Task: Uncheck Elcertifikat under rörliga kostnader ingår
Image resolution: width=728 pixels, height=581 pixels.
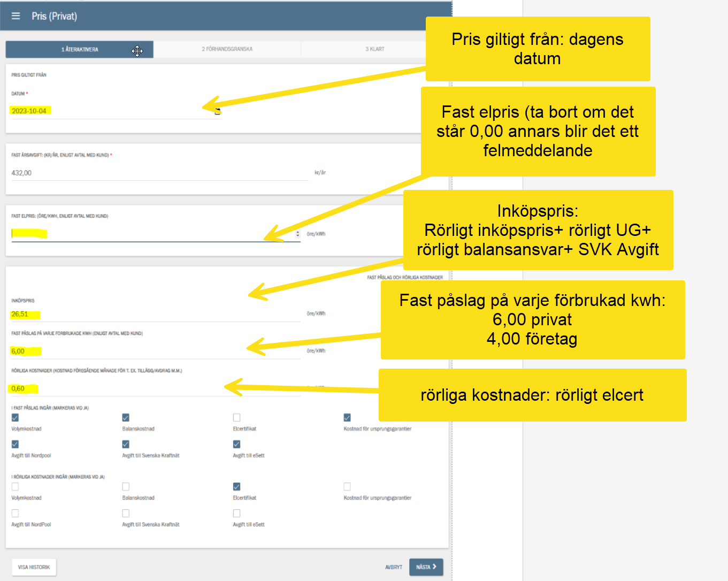Action: coord(236,487)
